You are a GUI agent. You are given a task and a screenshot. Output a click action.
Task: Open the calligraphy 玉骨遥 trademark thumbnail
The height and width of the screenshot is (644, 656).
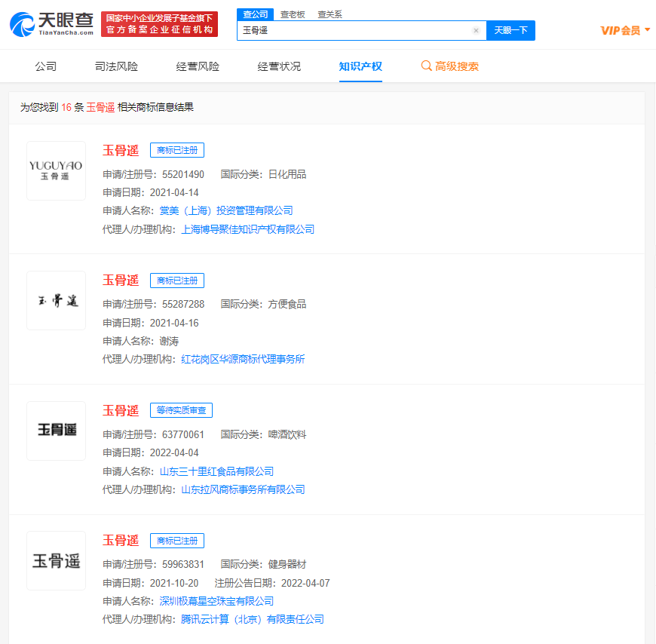(x=56, y=300)
